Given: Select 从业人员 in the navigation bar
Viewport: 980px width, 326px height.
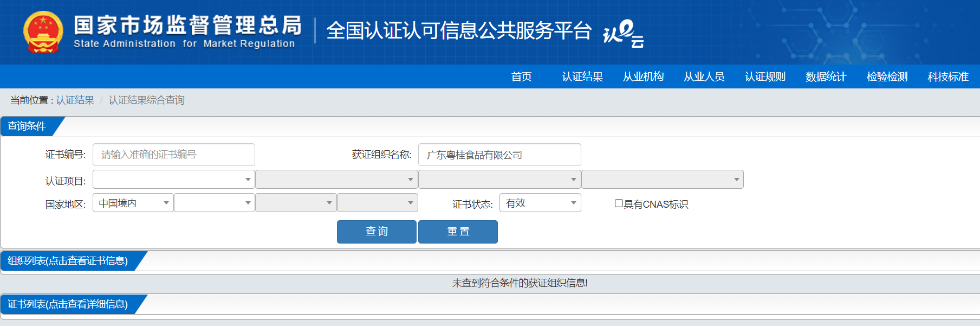Looking at the screenshot, I should [704, 76].
